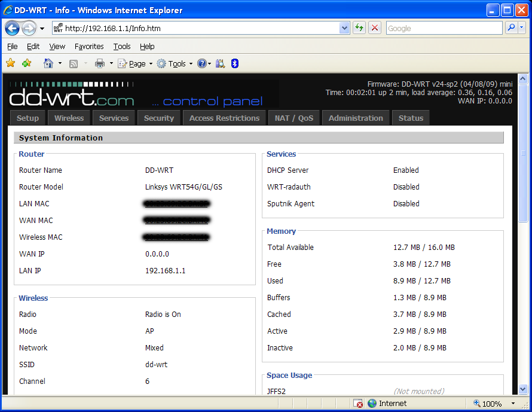Go back with the Back arrow button
532x412 pixels.
(12, 28)
